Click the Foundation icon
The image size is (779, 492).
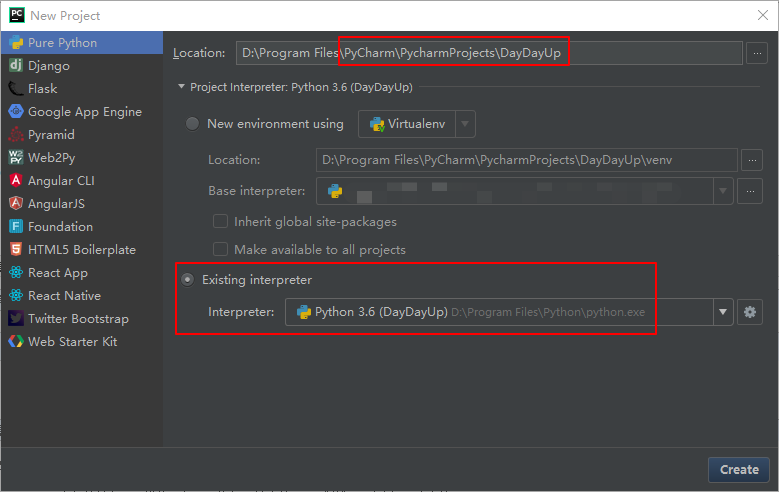tap(16, 226)
